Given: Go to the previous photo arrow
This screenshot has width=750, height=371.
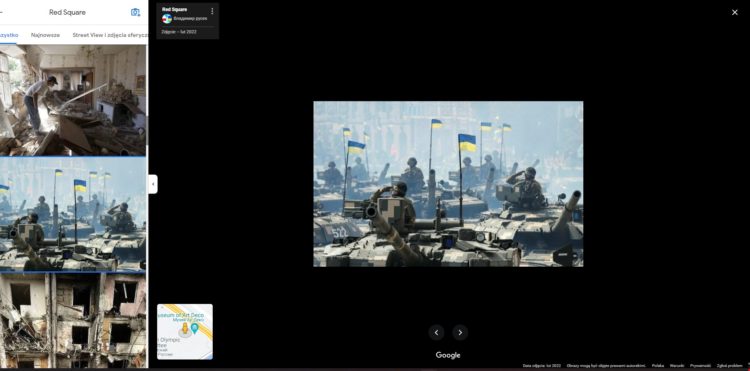Looking at the screenshot, I should [436, 332].
